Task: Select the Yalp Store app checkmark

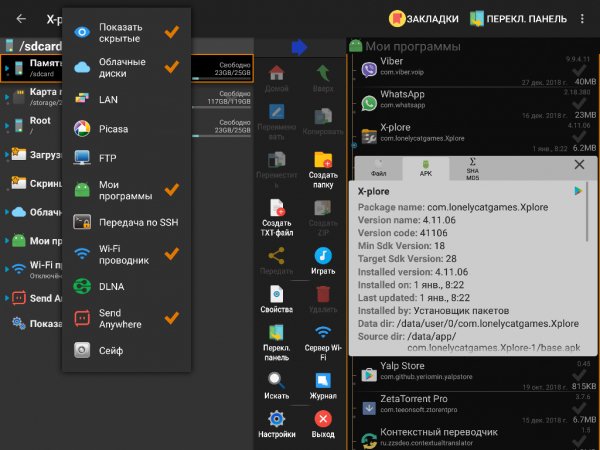Action: coord(579,375)
